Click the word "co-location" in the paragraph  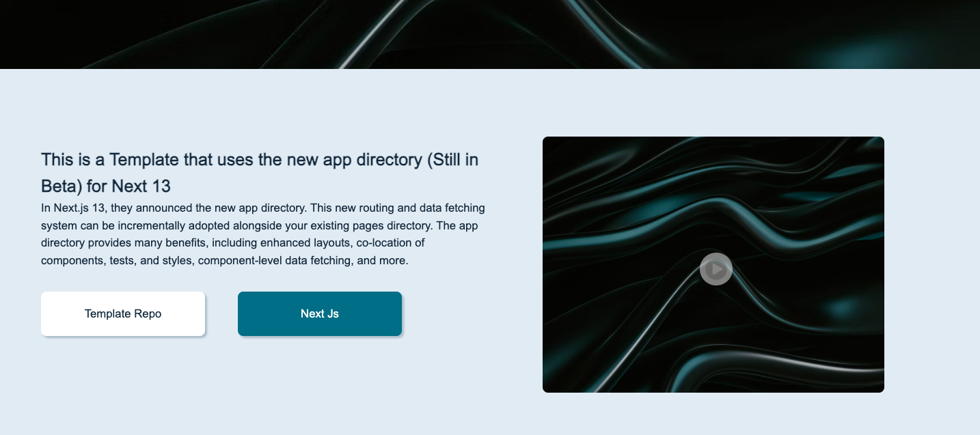coord(391,243)
